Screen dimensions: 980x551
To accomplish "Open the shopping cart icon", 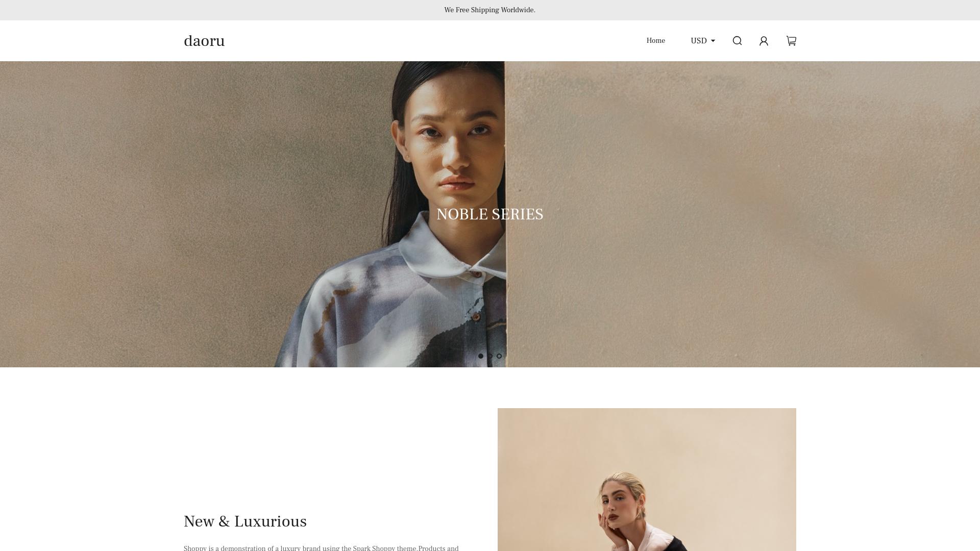I will coord(791,41).
